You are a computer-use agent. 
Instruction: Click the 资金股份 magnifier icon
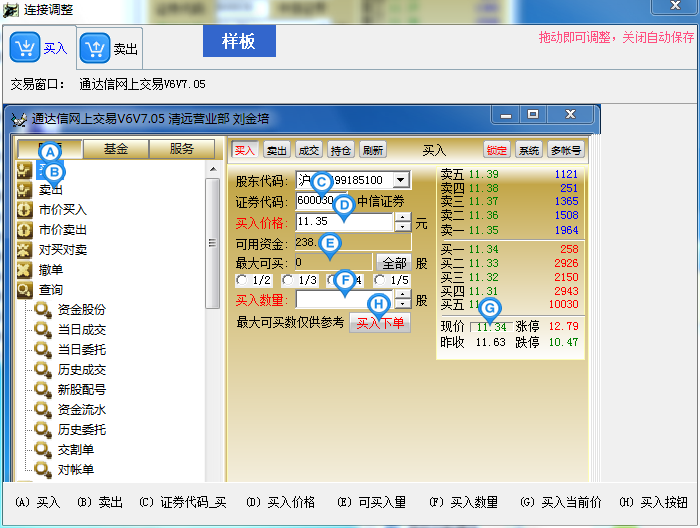click(x=43, y=310)
